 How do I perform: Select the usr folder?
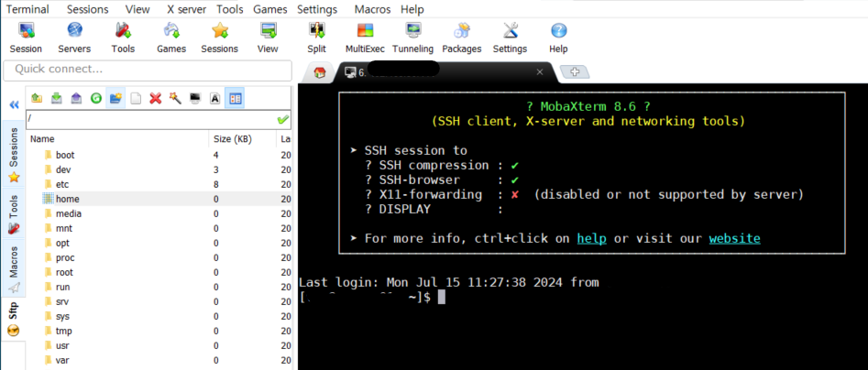click(x=62, y=345)
